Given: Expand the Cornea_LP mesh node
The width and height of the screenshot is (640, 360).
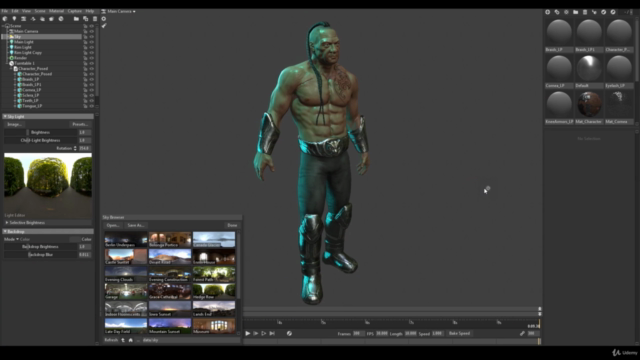Looking at the screenshot, I should [15, 90].
